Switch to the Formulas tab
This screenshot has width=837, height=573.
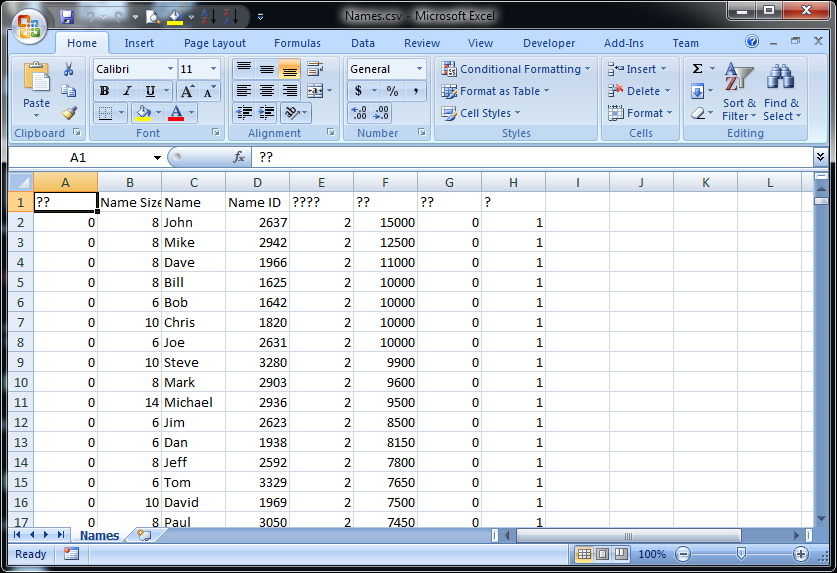point(297,43)
